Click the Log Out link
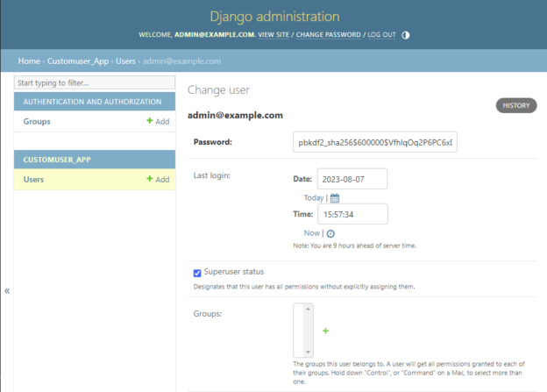Image resolution: width=547 pixels, height=392 pixels. [x=381, y=35]
